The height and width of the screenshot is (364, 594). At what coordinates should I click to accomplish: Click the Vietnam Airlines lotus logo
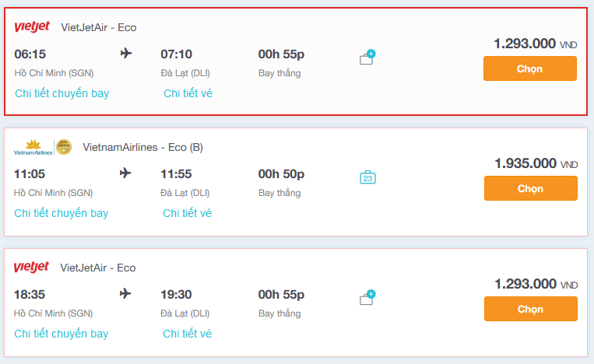(x=33, y=147)
